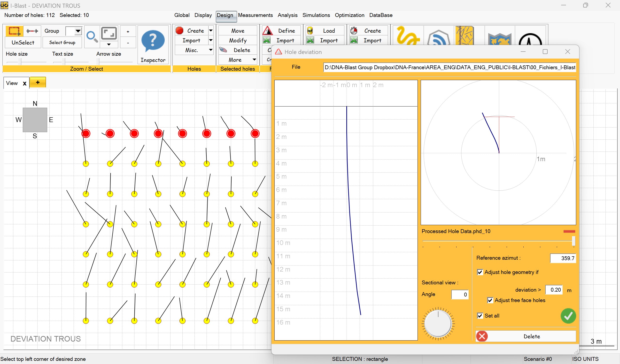Toggle the Set all option
Image resolution: width=620 pixels, height=364 pixels.
pos(480,316)
